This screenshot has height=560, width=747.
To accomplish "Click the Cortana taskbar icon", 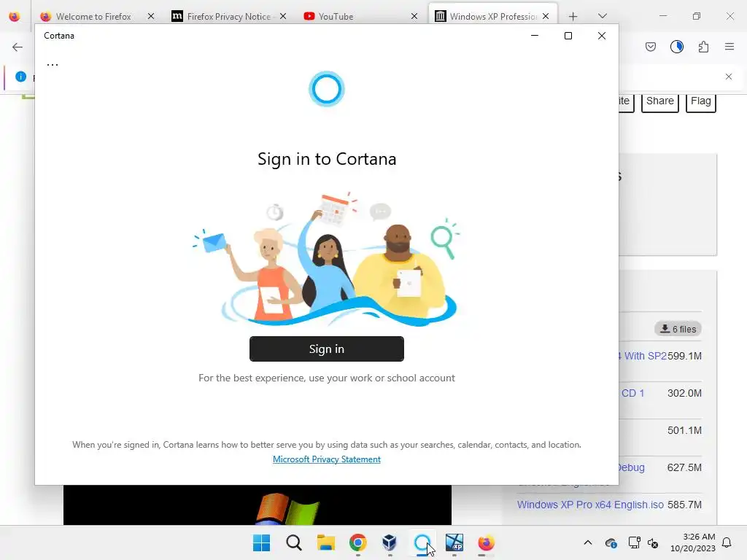I will click(x=422, y=542).
